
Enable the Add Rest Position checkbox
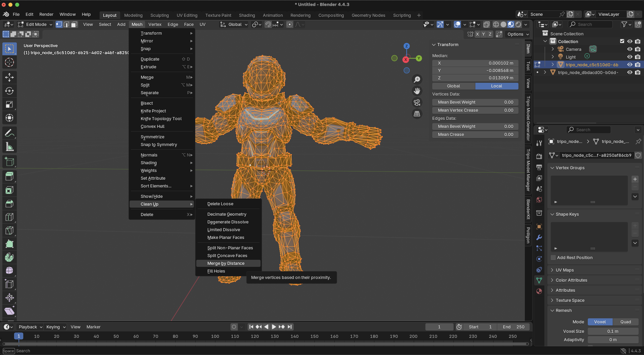553,258
